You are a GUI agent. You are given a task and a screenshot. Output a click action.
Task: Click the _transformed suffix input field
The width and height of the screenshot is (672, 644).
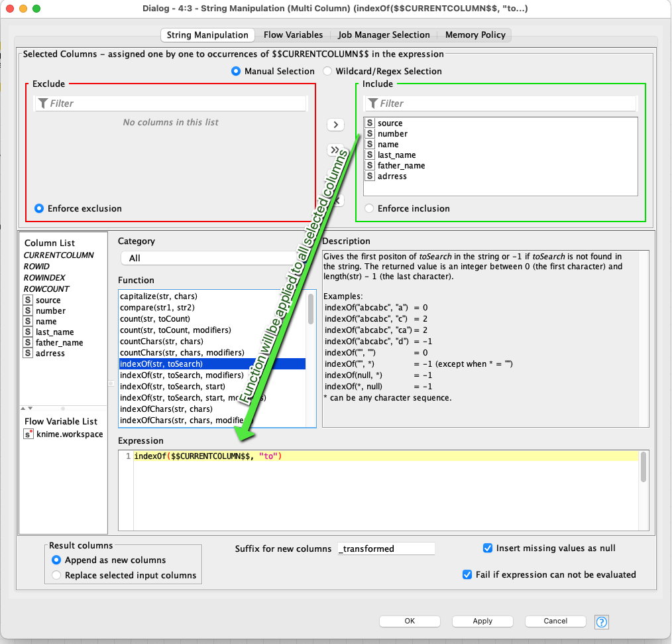(386, 548)
